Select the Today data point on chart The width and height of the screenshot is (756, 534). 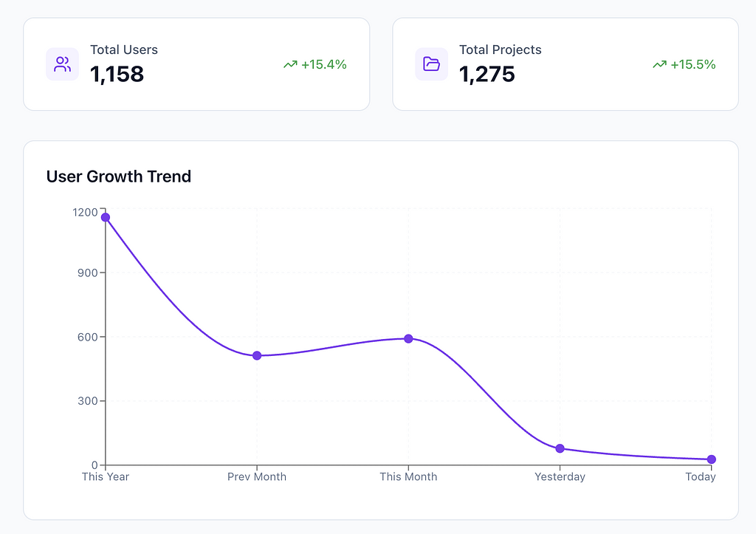tap(711, 459)
